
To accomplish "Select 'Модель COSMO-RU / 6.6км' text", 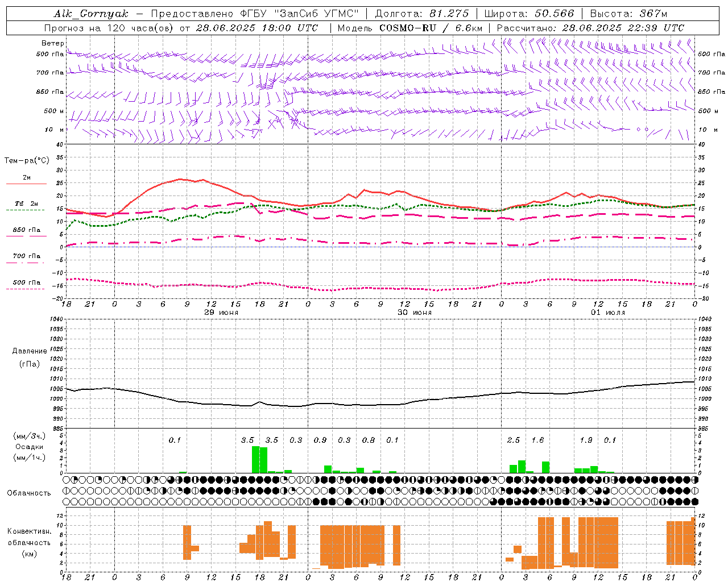I will coord(409,28).
